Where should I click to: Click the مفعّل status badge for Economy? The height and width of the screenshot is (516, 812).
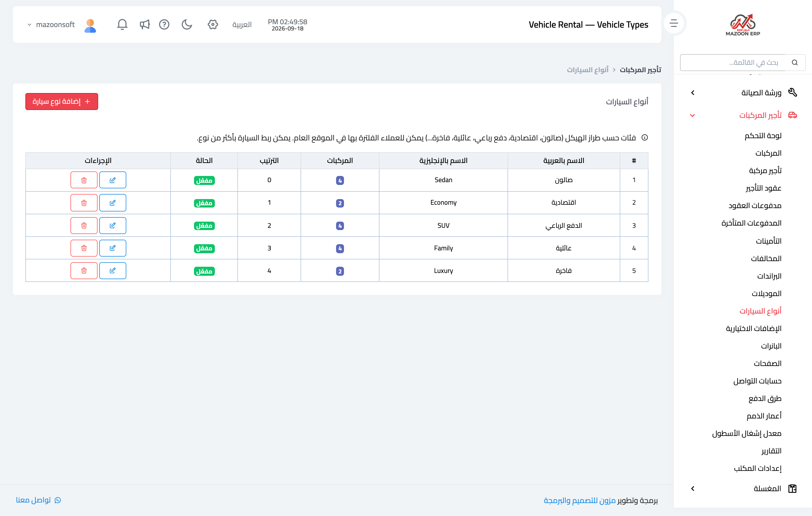[204, 203]
